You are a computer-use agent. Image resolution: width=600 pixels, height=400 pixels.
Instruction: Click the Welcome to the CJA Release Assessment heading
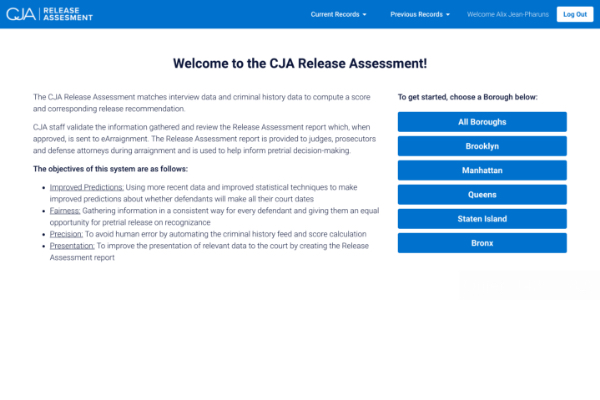(x=300, y=63)
